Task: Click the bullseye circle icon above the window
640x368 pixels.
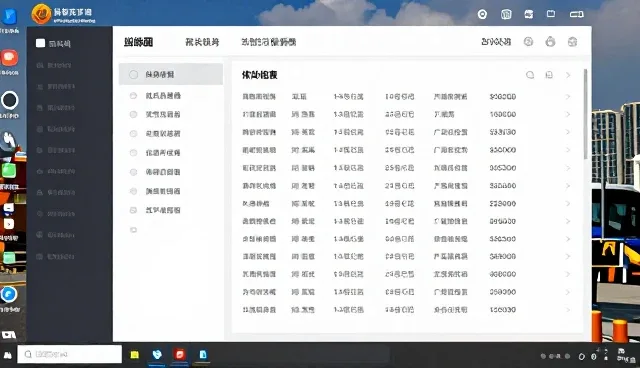Action: click(482, 14)
